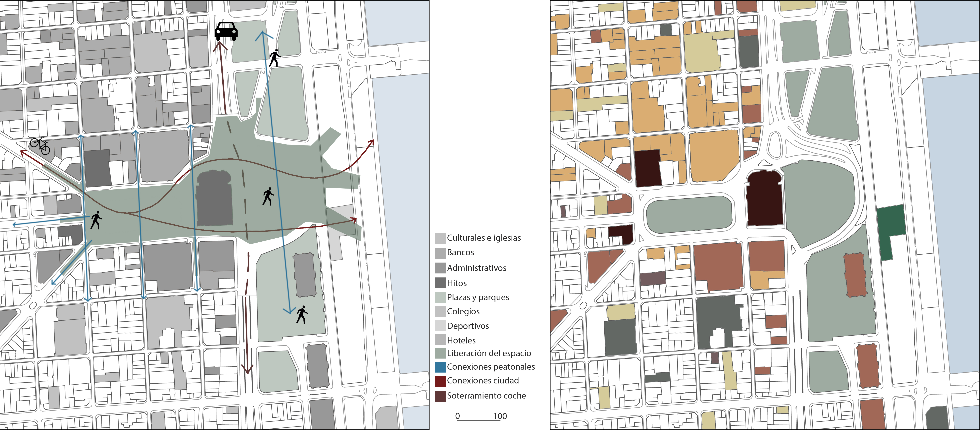Select pedestrian icon at long blue arrow's lower tip
The width and height of the screenshot is (980, 430).
coord(302,315)
